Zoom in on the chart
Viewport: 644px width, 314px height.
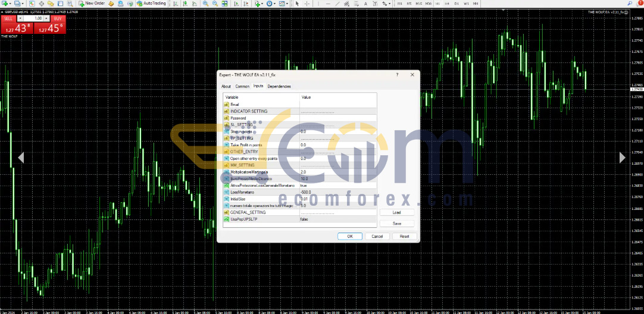tap(205, 4)
